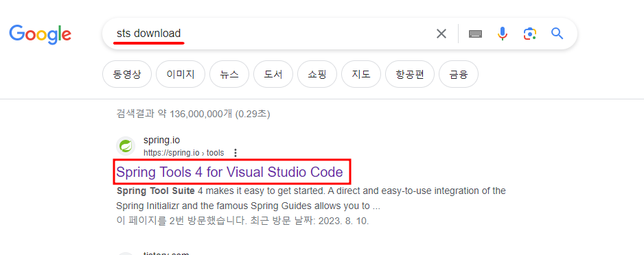Image resolution: width=644 pixels, height=255 pixels.
Task: Click the result count text 검색결과 약 136,000,000개
Action: 175,114
